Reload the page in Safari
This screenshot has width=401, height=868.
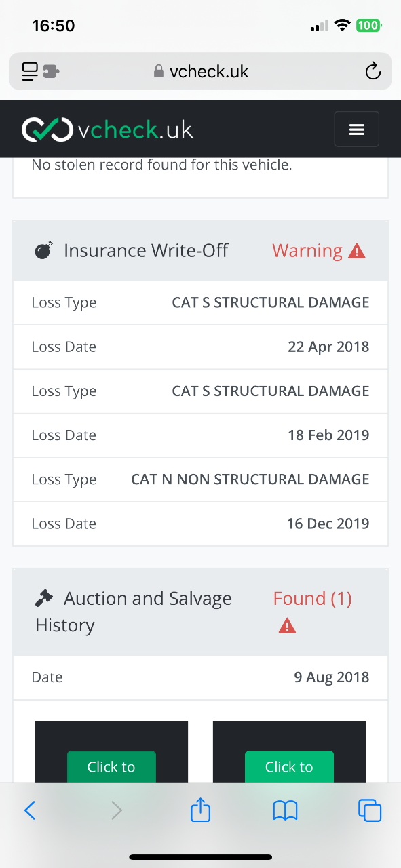(373, 71)
